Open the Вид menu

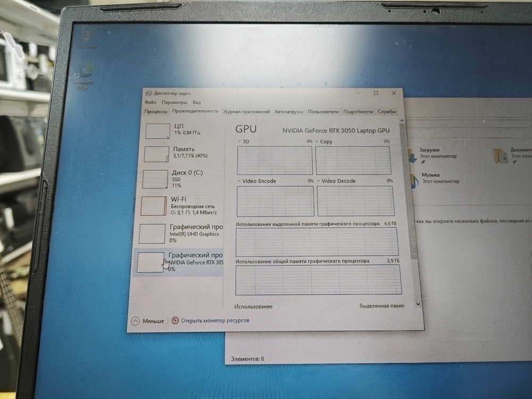coord(197,103)
